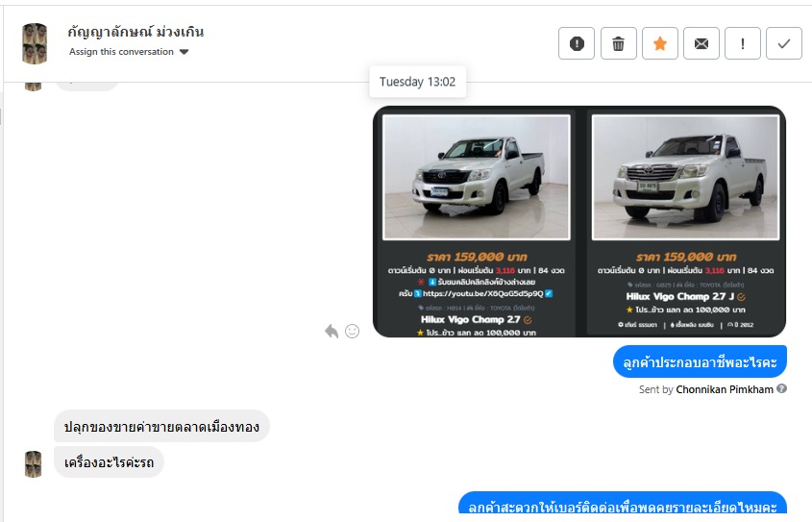Open emoji reactions for the car listing
The height and width of the screenshot is (522, 812).
(352, 331)
